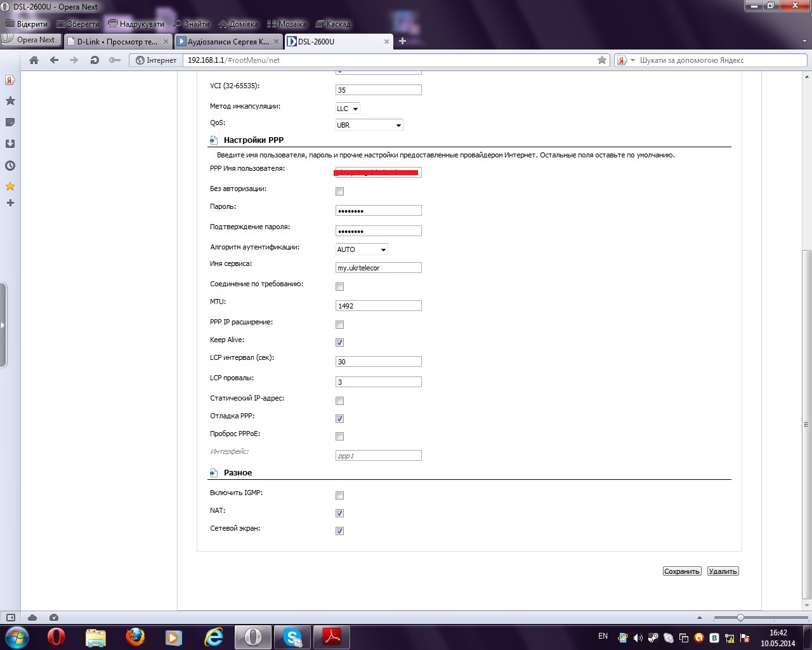Click the Сохранить button

click(x=681, y=571)
